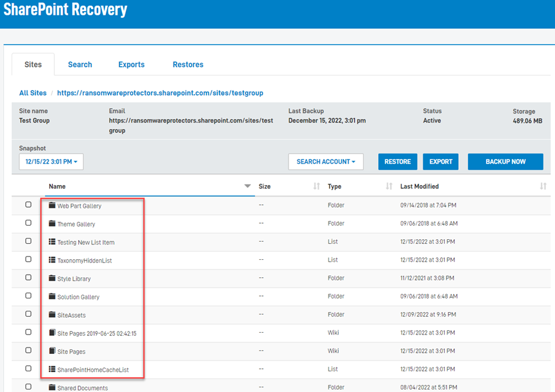Click the BACKUP NOW button
This screenshot has height=392, width=555.
click(505, 161)
